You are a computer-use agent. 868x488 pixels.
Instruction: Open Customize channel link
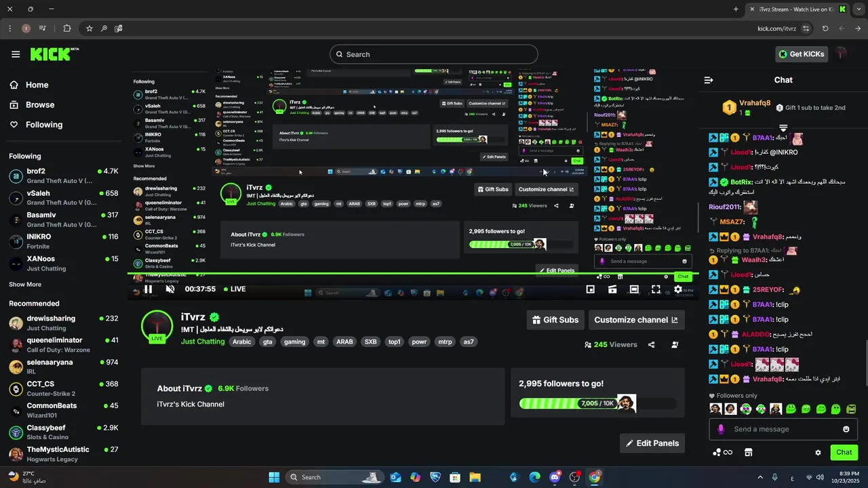click(x=636, y=320)
